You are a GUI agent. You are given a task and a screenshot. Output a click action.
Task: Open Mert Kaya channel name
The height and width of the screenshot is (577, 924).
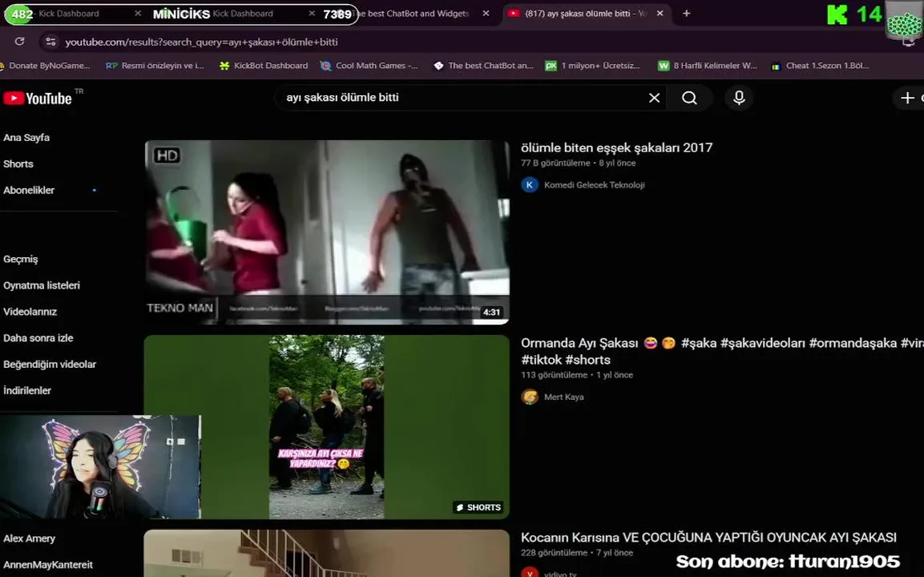pyautogui.click(x=564, y=397)
